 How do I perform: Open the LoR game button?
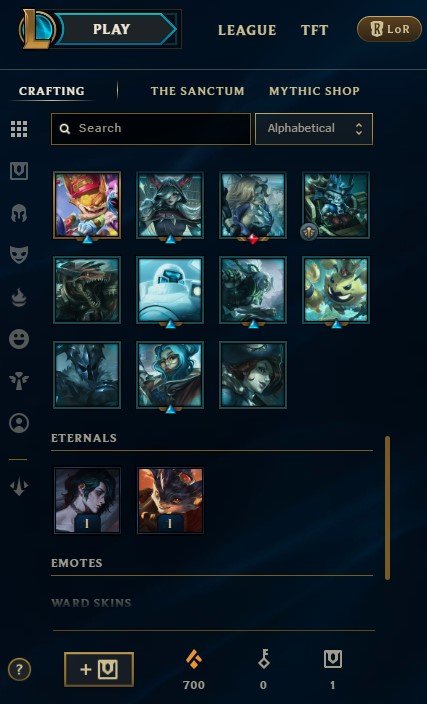(389, 29)
